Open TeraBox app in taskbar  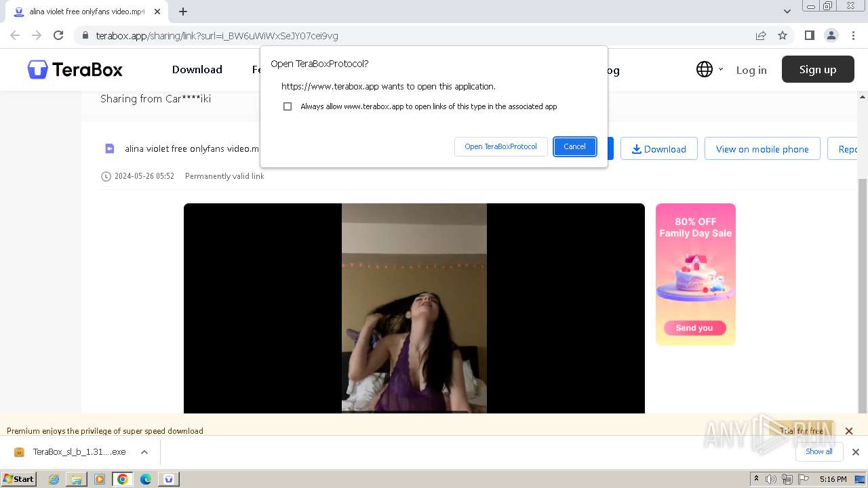pyautogui.click(x=169, y=479)
